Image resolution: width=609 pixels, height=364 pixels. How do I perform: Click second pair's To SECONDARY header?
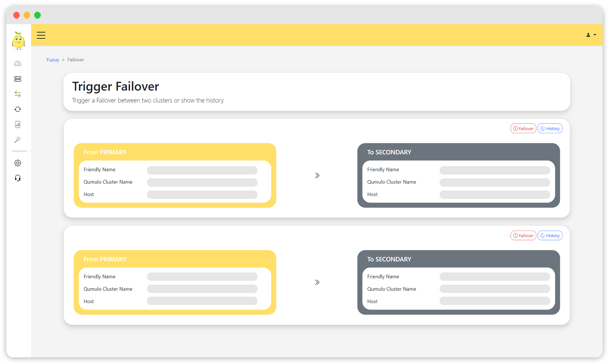pyautogui.click(x=389, y=259)
